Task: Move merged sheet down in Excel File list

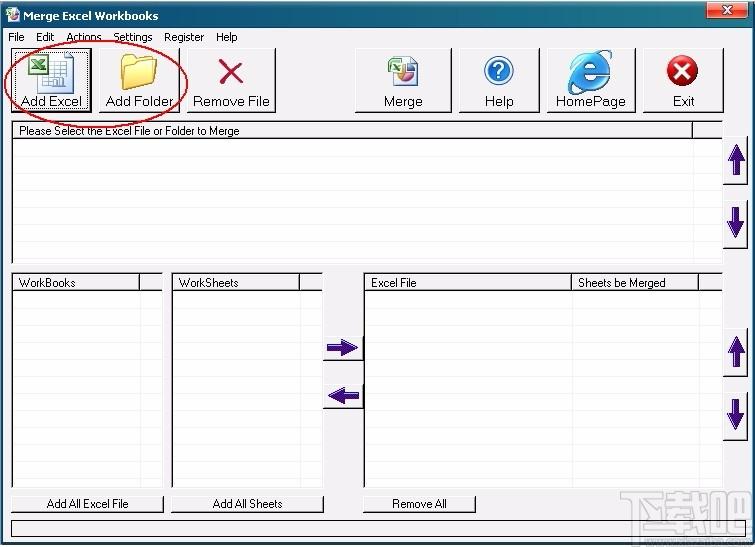Action: pyautogui.click(x=735, y=416)
